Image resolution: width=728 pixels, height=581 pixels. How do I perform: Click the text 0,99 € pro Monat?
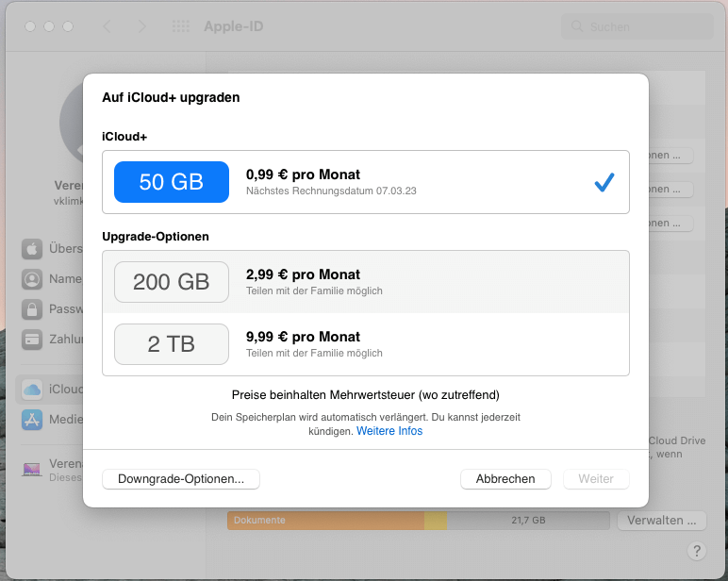click(303, 174)
